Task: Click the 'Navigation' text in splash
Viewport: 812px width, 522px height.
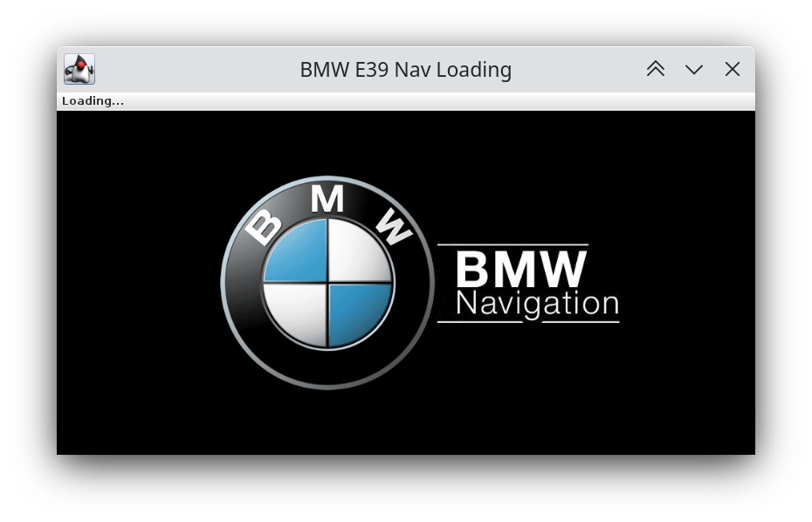Action: [x=537, y=305]
